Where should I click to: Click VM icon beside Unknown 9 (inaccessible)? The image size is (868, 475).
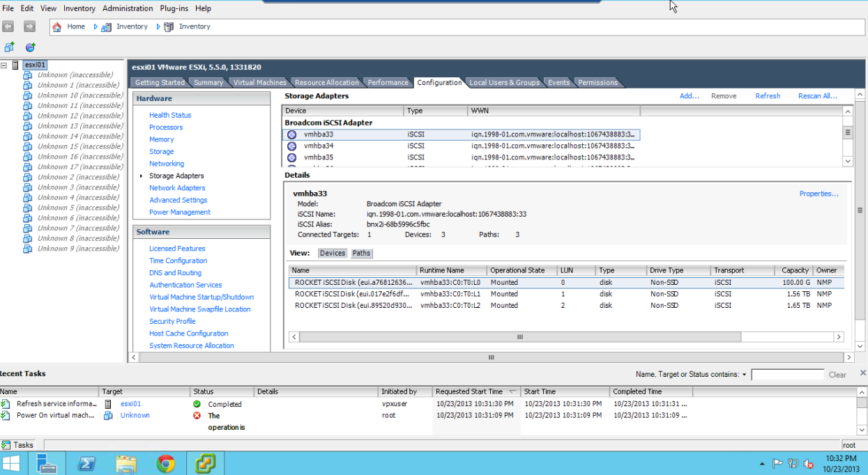pyautogui.click(x=28, y=248)
